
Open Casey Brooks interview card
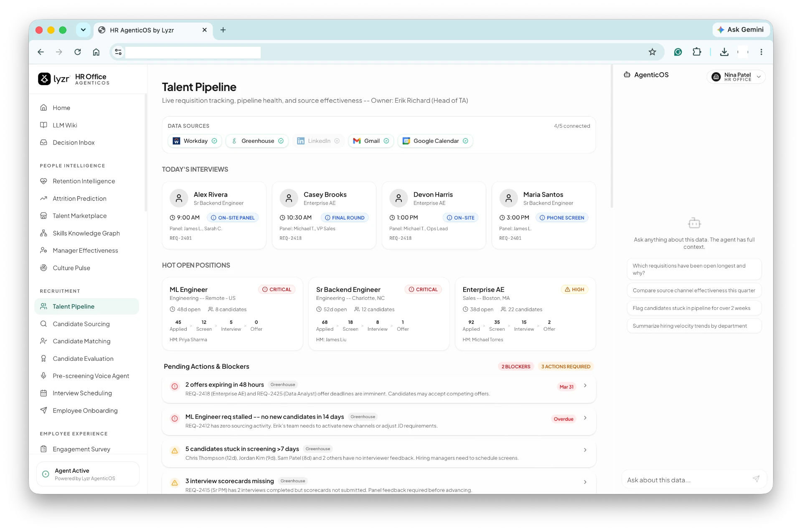coord(324,215)
